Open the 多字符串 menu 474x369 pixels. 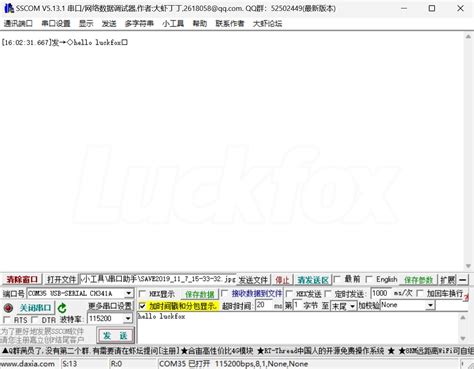pyautogui.click(x=139, y=23)
